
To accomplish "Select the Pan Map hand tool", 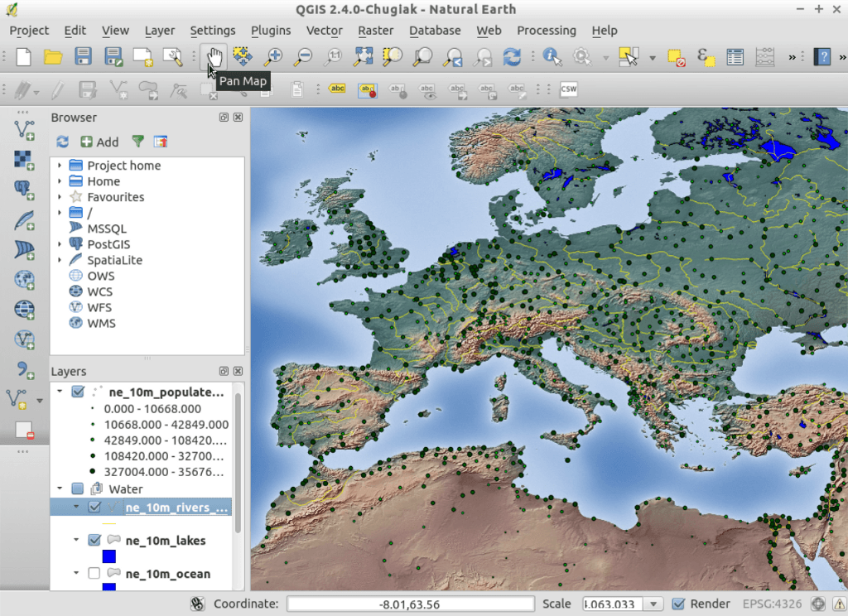I will pyautogui.click(x=214, y=56).
